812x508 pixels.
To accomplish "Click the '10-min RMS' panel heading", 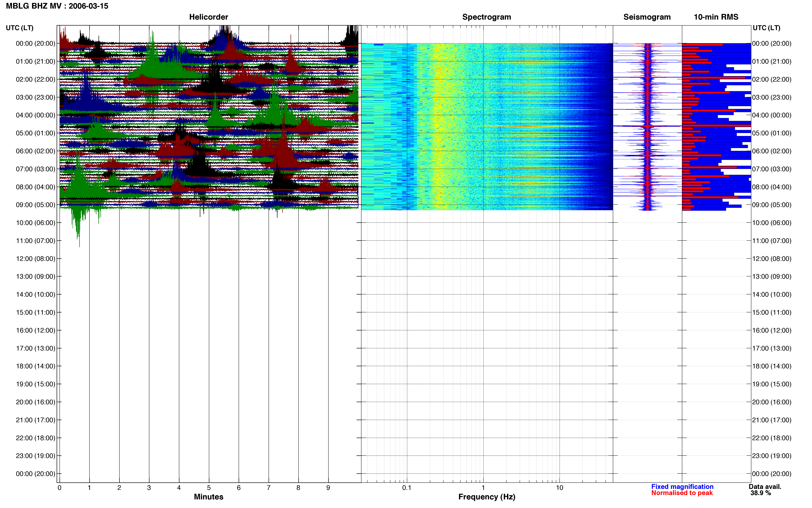I will pos(716,17).
